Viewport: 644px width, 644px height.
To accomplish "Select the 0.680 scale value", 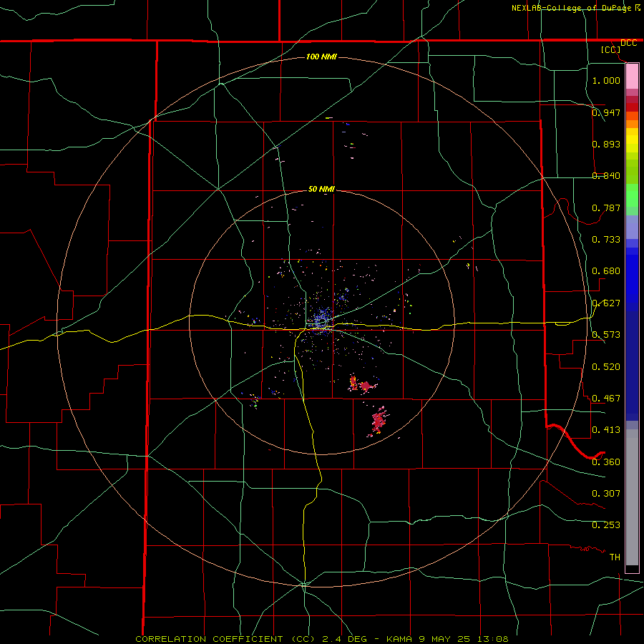I will (x=606, y=271).
